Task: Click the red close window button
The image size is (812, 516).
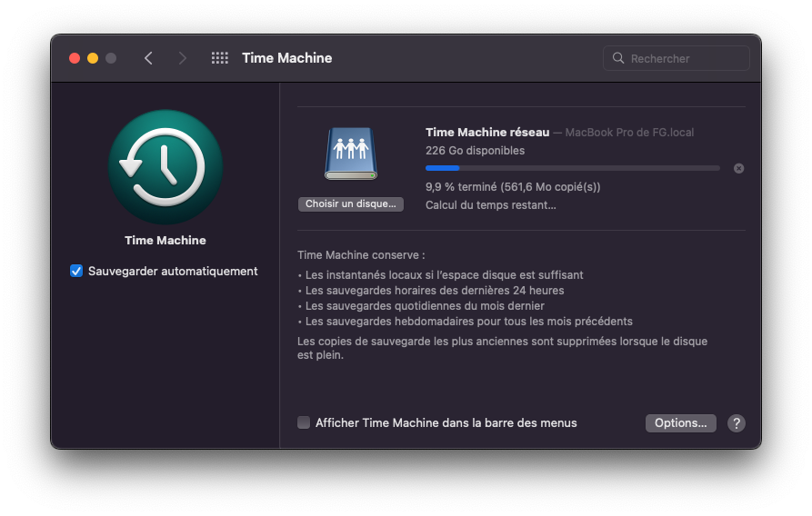Action: click(75, 58)
